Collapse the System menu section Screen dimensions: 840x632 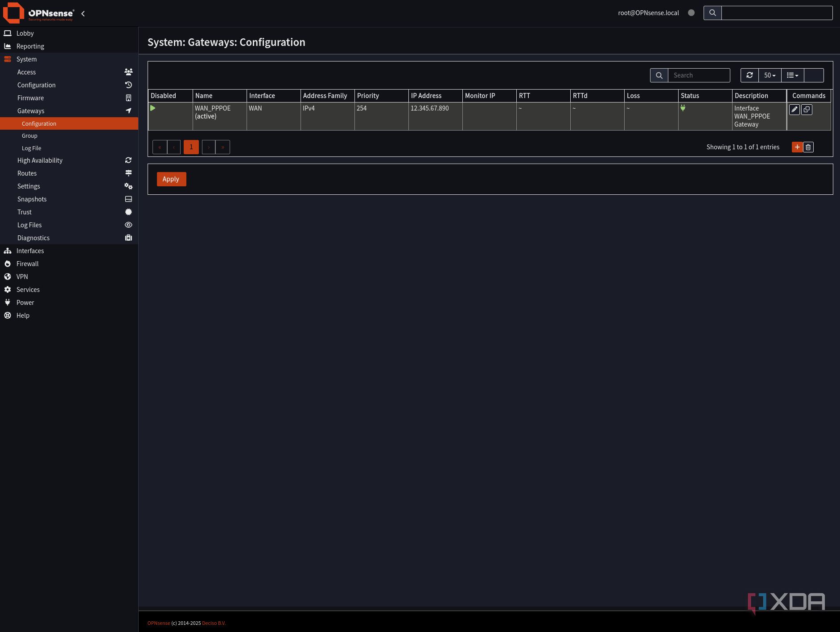69,59
